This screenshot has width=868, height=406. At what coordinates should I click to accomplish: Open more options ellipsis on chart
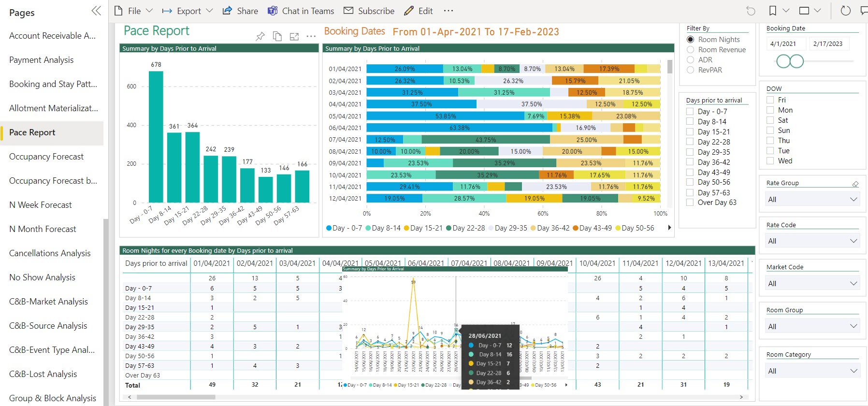pyautogui.click(x=311, y=36)
